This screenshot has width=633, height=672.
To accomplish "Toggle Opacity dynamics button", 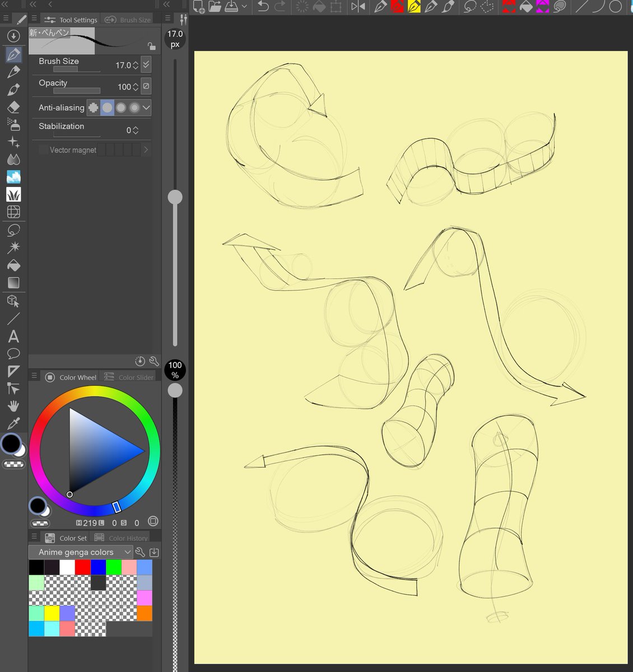I will click(146, 86).
